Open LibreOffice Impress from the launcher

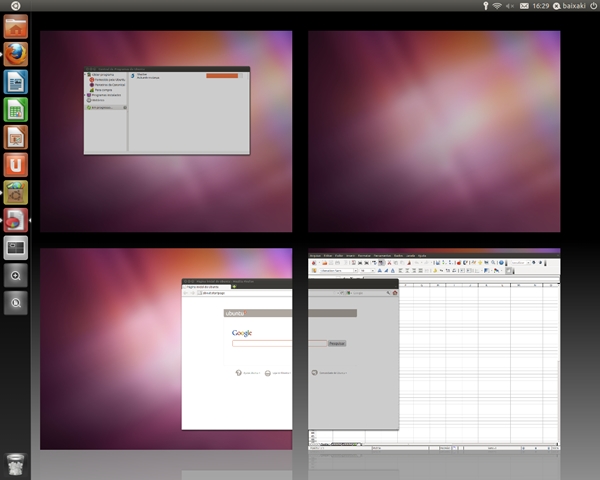point(15,136)
